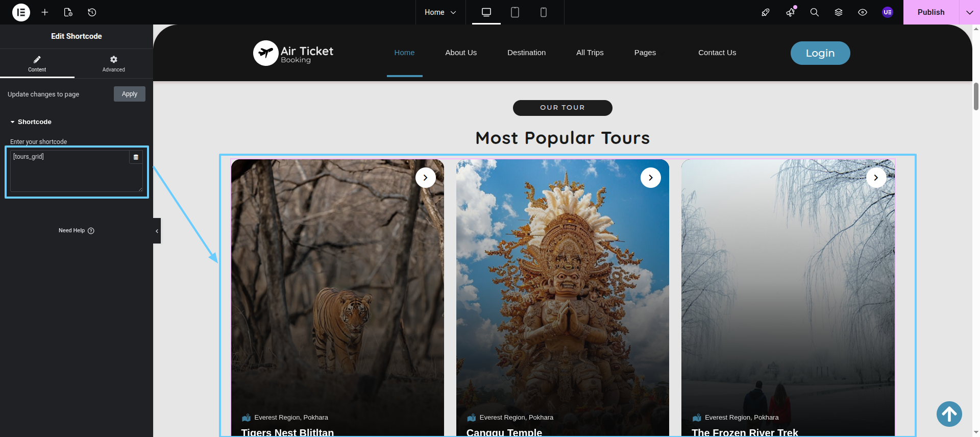Screen dimensions: 980x437
Task: Switch to the Advanced tab
Action: 113,64
